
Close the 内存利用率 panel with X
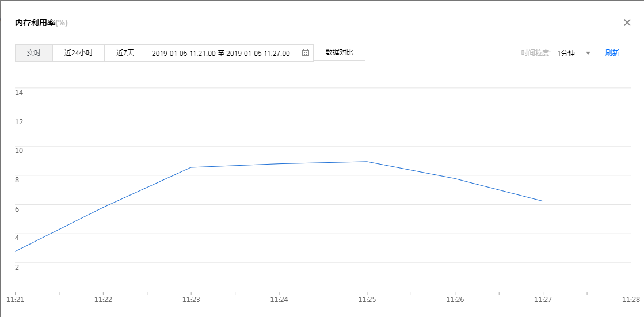627,22
